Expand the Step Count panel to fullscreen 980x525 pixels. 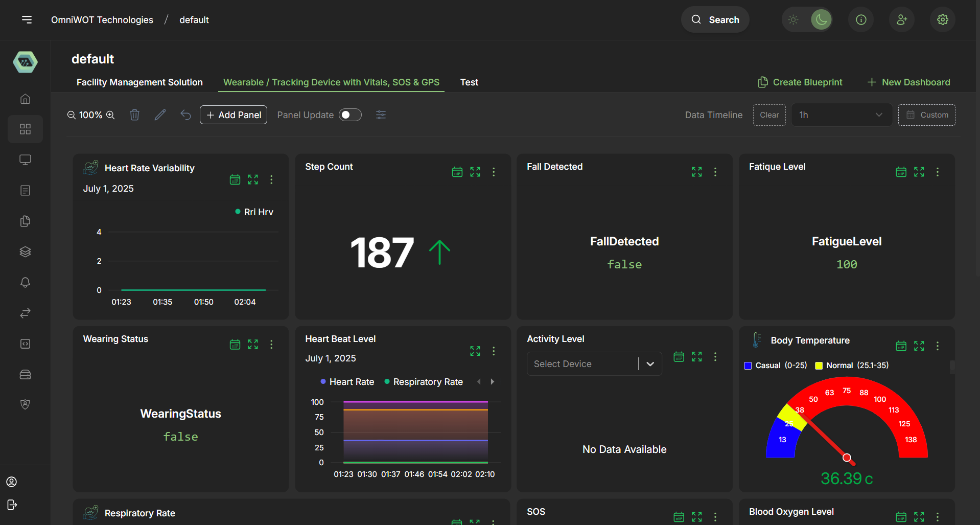(x=475, y=172)
